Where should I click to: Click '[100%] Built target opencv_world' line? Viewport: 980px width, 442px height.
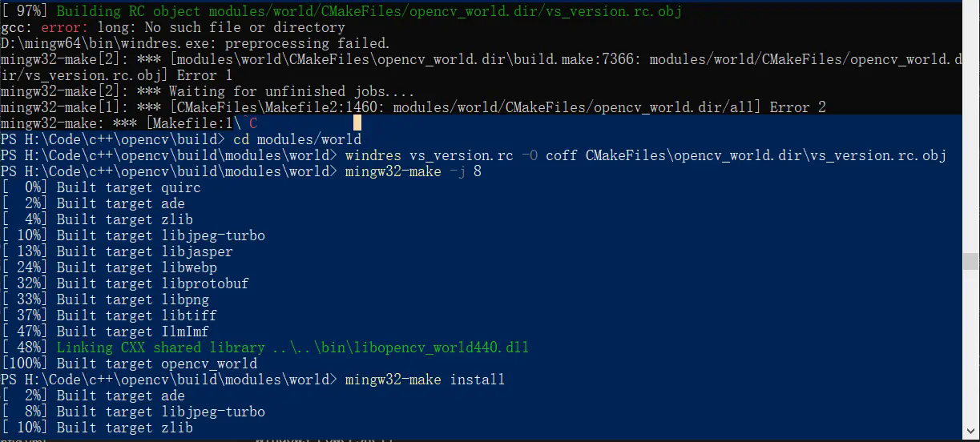tap(129, 364)
